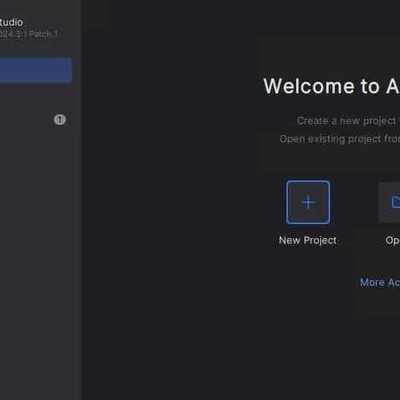This screenshot has width=400, height=400.
Task: Click the Welcome heading text
Action: coord(331,86)
